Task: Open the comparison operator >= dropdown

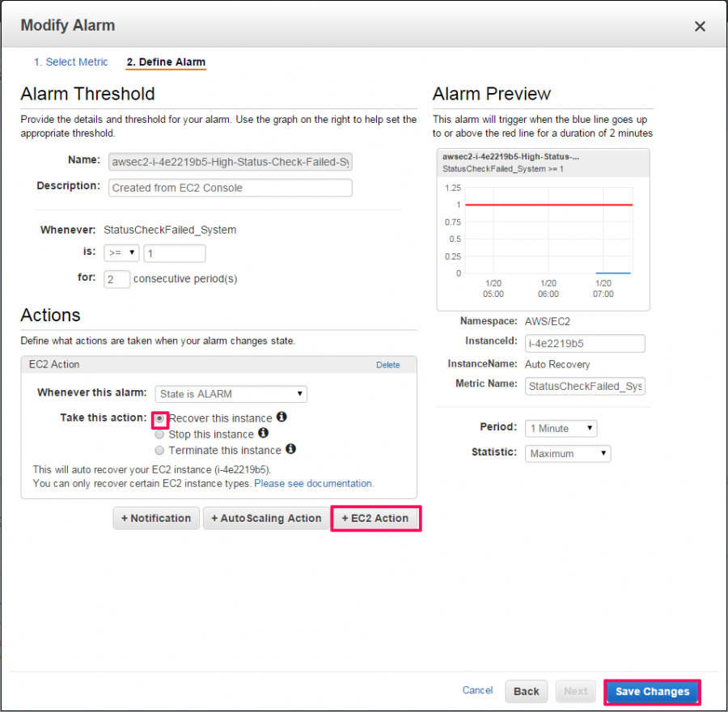Action: coord(121,253)
